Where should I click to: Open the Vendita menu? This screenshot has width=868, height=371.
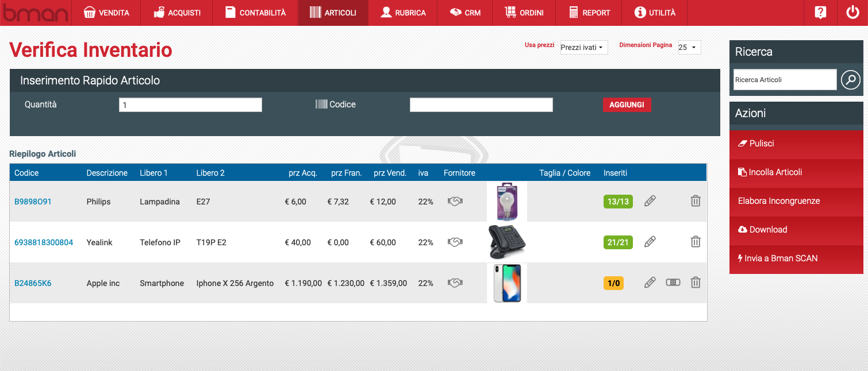coord(106,13)
